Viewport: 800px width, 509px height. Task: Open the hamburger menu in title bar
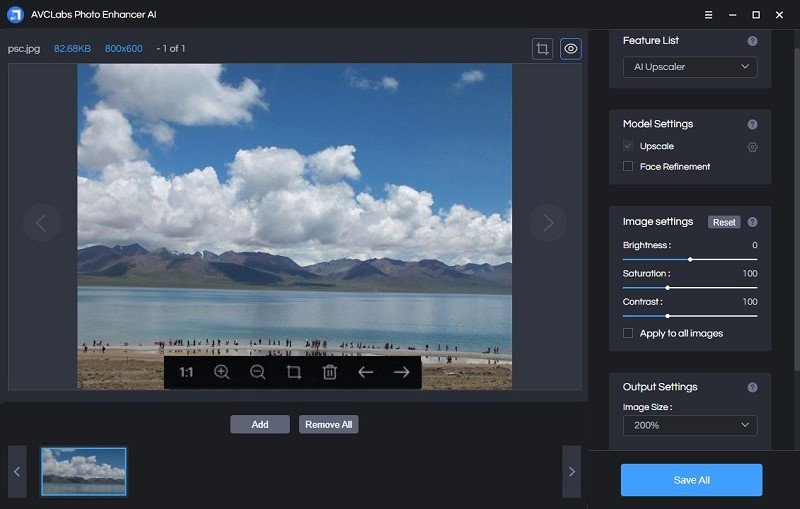pos(708,15)
